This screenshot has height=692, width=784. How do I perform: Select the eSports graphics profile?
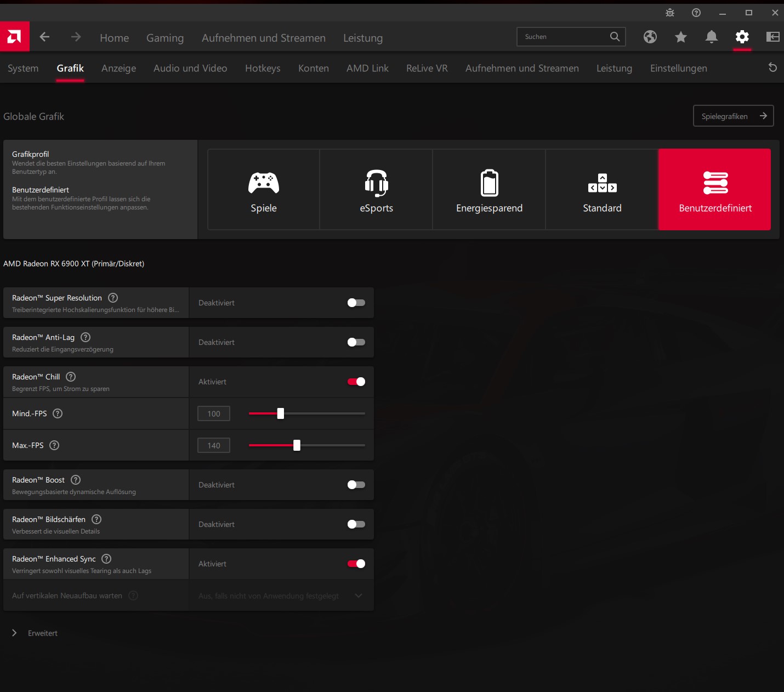[377, 189]
